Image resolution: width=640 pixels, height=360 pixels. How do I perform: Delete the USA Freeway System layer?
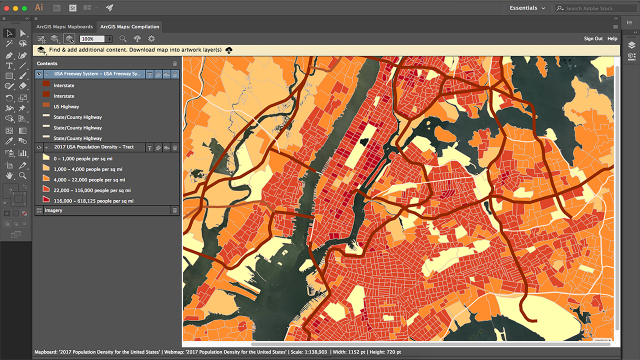[x=175, y=74]
